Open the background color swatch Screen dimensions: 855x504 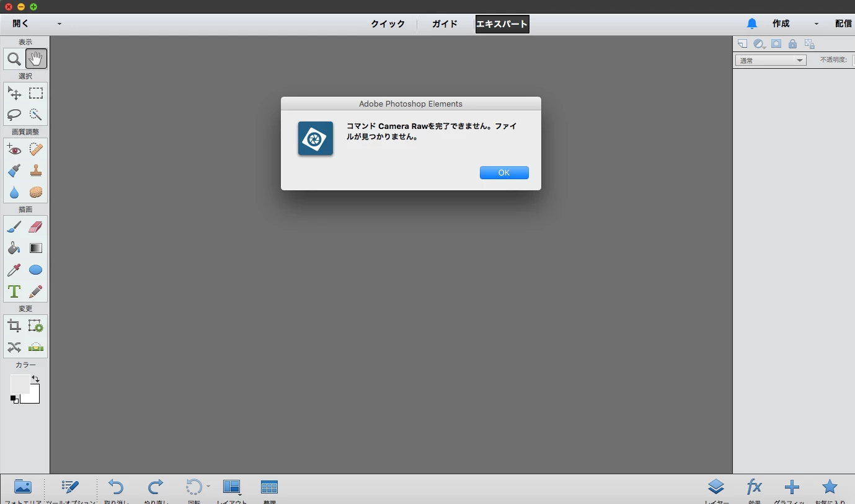point(34,398)
